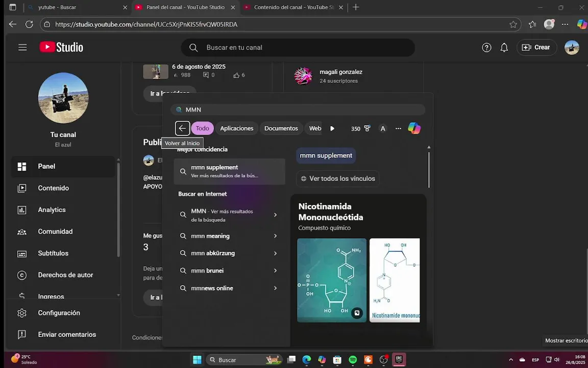Screen dimensions: 588x368
Task: Open the three-dot search options
Action: (x=398, y=128)
